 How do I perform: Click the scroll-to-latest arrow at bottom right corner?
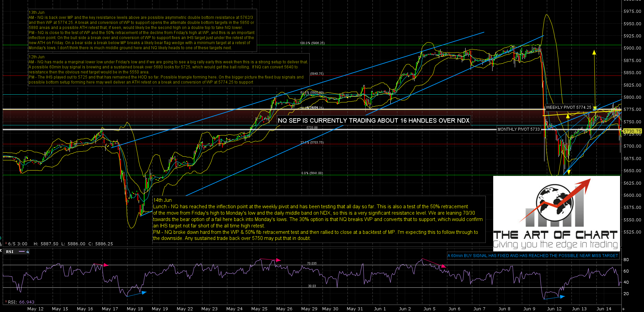623,309
